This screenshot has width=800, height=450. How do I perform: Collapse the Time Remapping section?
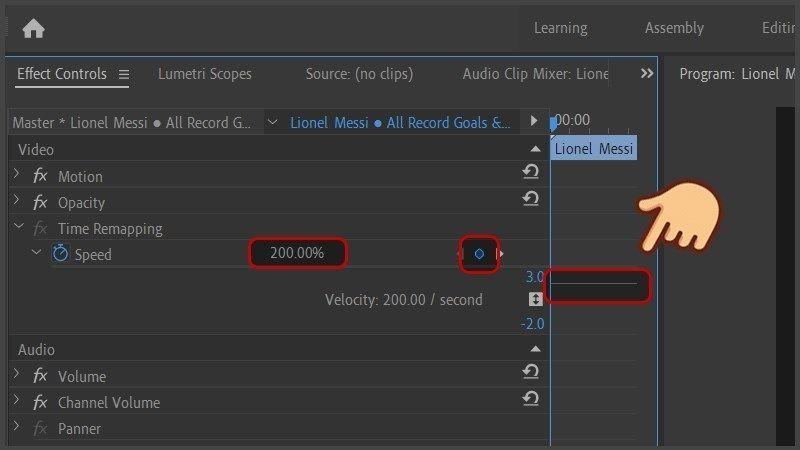(18, 226)
